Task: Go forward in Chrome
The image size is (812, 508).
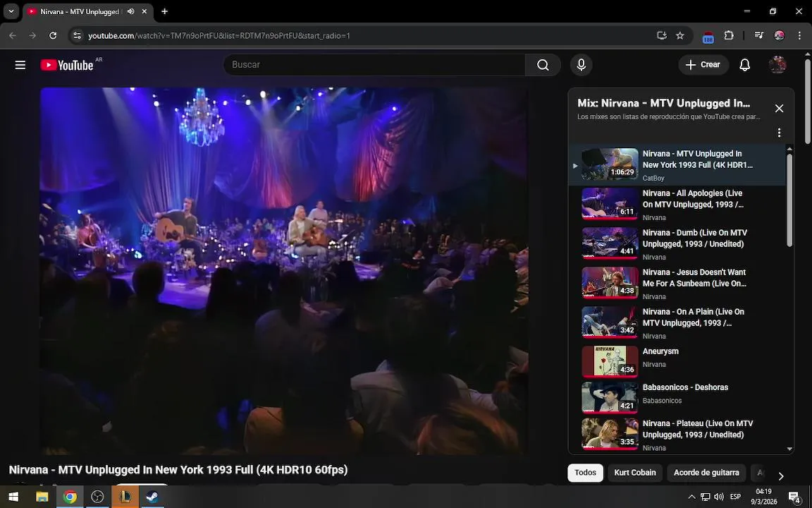Action: coord(32,35)
